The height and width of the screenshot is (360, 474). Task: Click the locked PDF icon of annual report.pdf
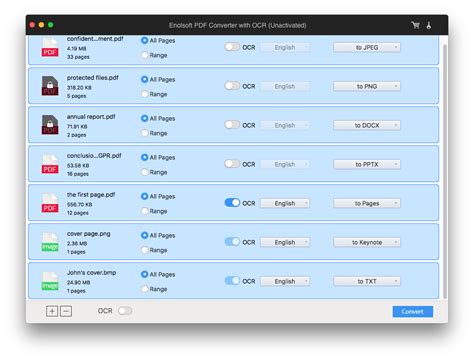point(50,125)
